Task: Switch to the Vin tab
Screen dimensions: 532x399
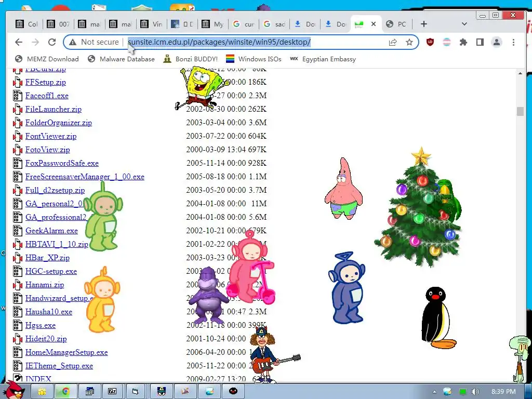Action: (x=151, y=24)
